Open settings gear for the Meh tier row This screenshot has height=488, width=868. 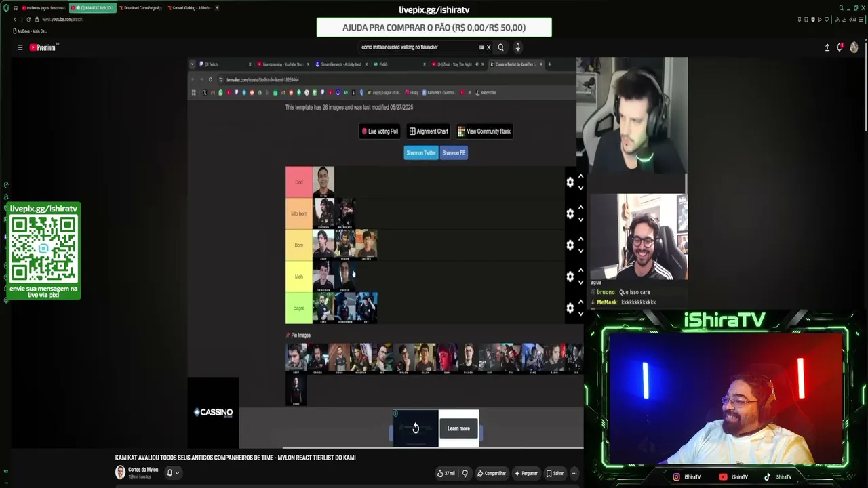[x=570, y=277]
